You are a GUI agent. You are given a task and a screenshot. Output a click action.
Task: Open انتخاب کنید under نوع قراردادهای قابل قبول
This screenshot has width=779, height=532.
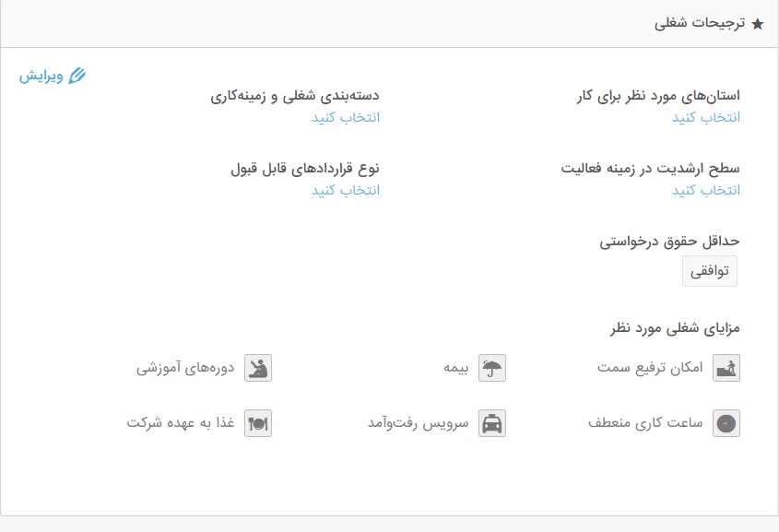[345, 190]
